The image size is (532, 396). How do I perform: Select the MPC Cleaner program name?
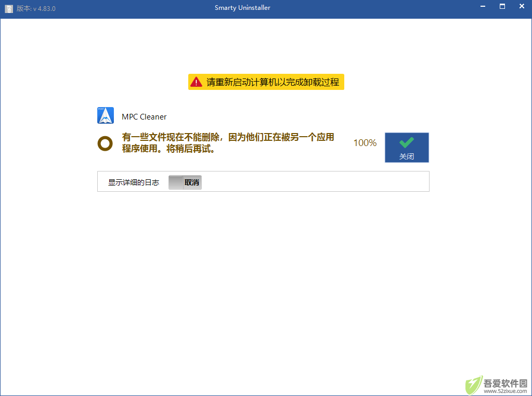click(144, 116)
